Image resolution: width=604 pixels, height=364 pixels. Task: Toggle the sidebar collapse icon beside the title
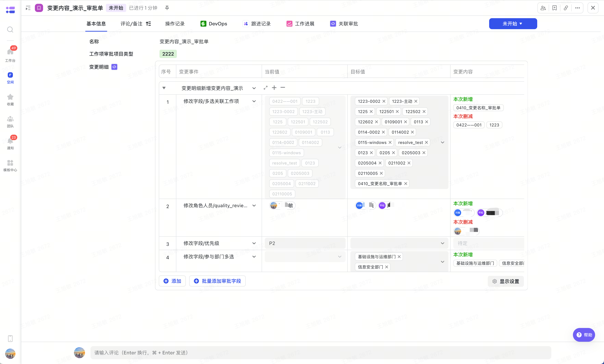pyautogui.click(x=28, y=8)
